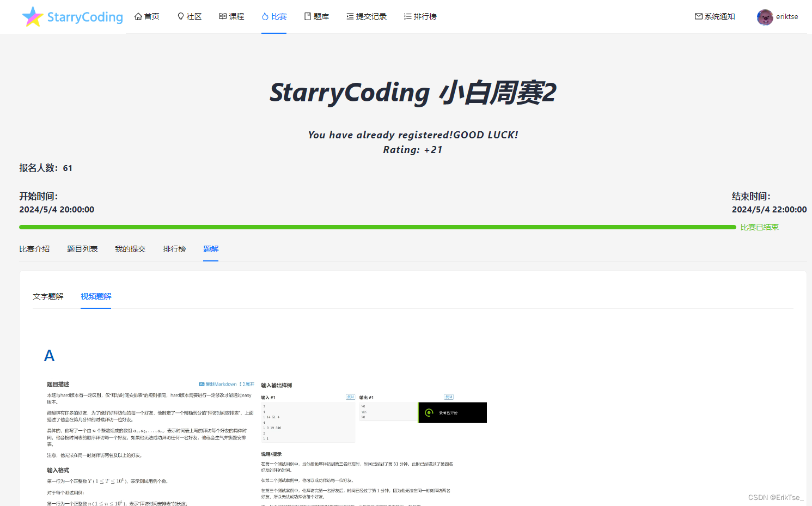Screen dimensions: 812x506
Task: Open 排行榜 in the top navigation
Action: tap(420, 16)
